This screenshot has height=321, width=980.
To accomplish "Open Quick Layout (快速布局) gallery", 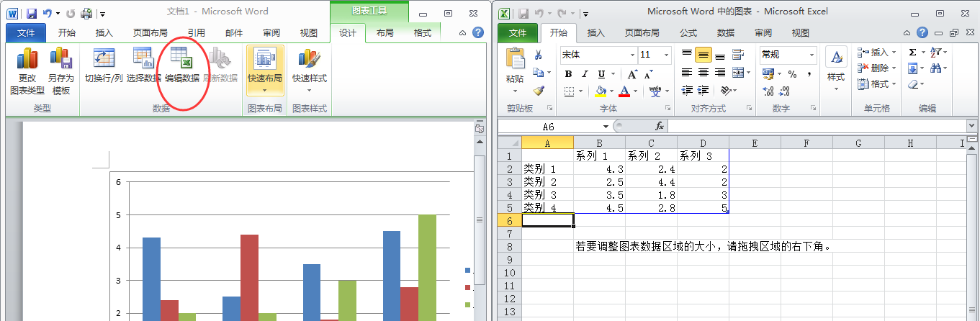I will point(264,70).
